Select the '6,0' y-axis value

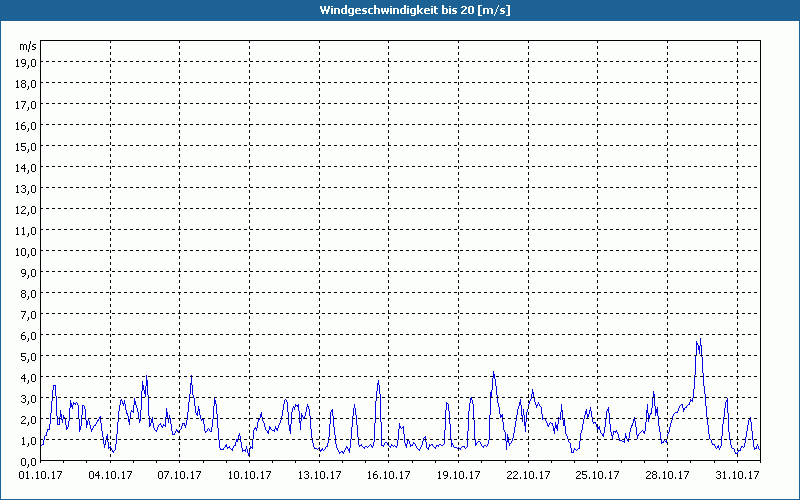tap(29, 336)
